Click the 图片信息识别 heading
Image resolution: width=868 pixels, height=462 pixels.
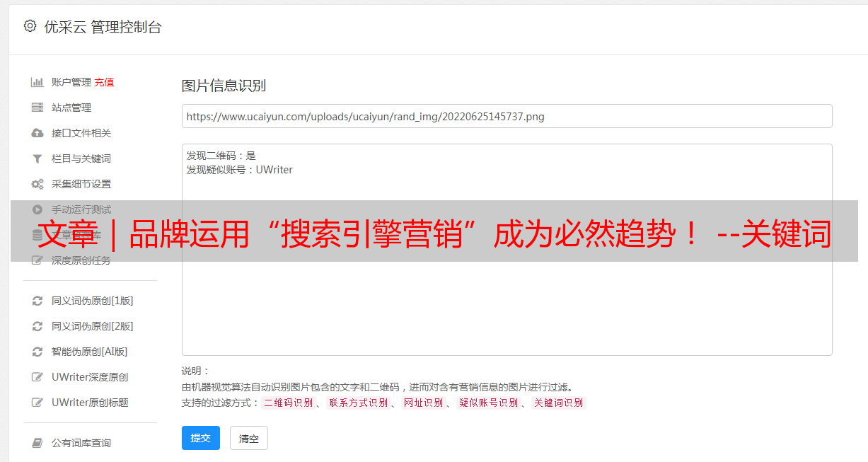click(224, 86)
